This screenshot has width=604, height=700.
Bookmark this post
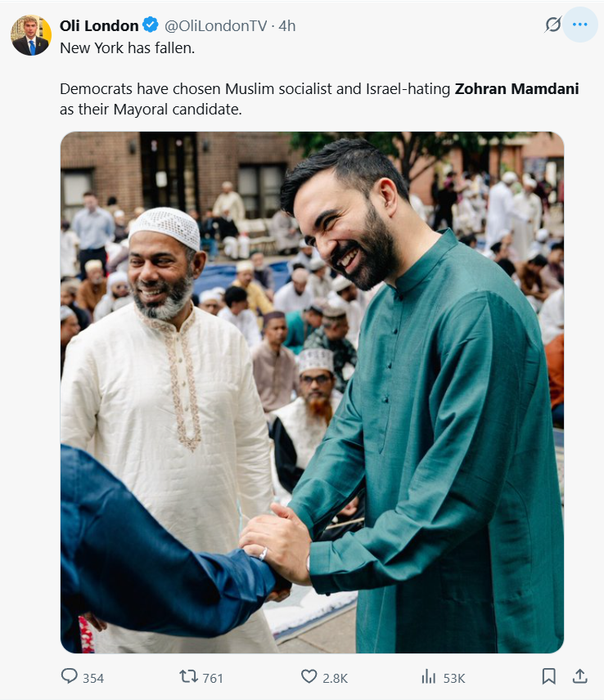pos(548,676)
